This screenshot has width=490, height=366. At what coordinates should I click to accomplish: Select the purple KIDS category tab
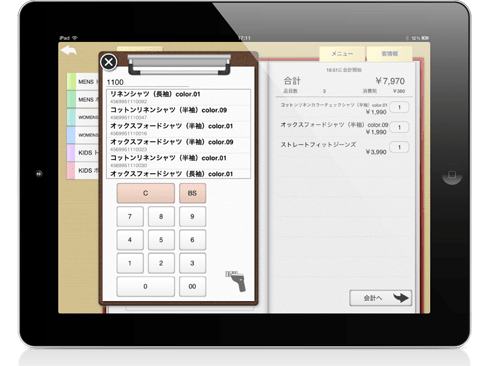(x=83, y=153)
